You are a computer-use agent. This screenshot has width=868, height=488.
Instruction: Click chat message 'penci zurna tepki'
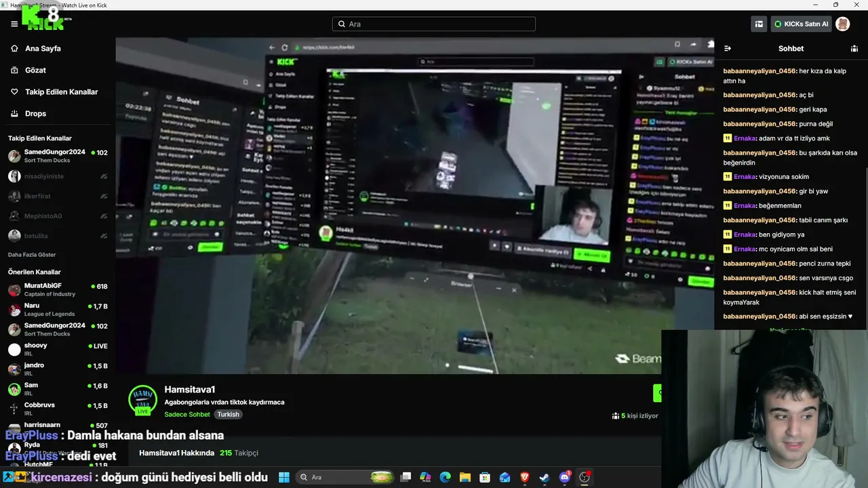pyautogui.click(x=787, y=264)
